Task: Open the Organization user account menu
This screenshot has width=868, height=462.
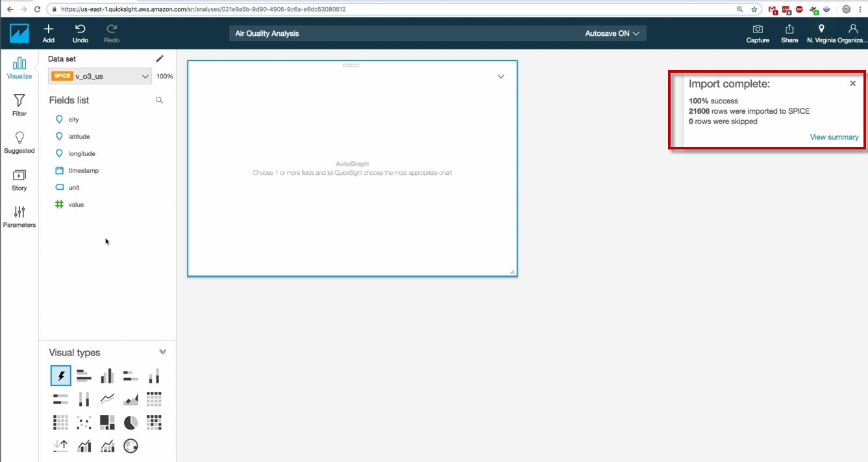Action: pyautogui.click(x=853, y=34)
